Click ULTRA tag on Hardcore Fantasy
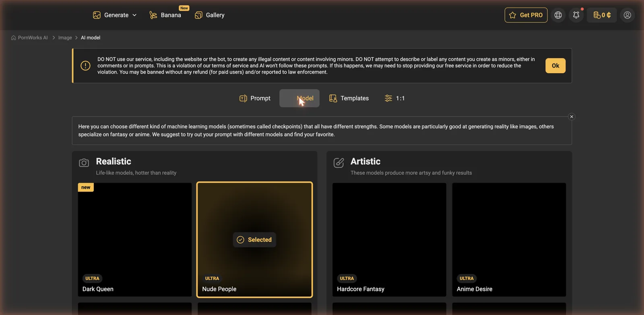Viewport: 644px width, 315px height. pos(347,278)
